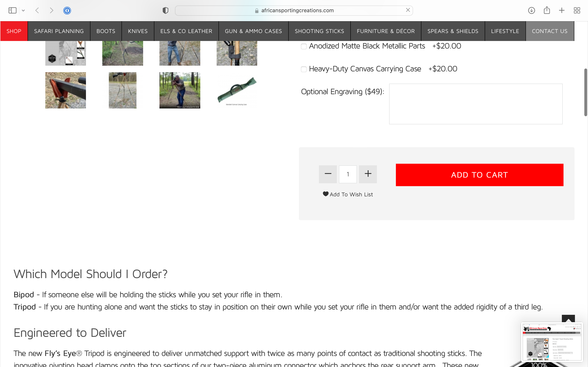Viewport: 588px width, 367px height.
Task: Open the 1Password extension icon
Action: coord(67,10)
